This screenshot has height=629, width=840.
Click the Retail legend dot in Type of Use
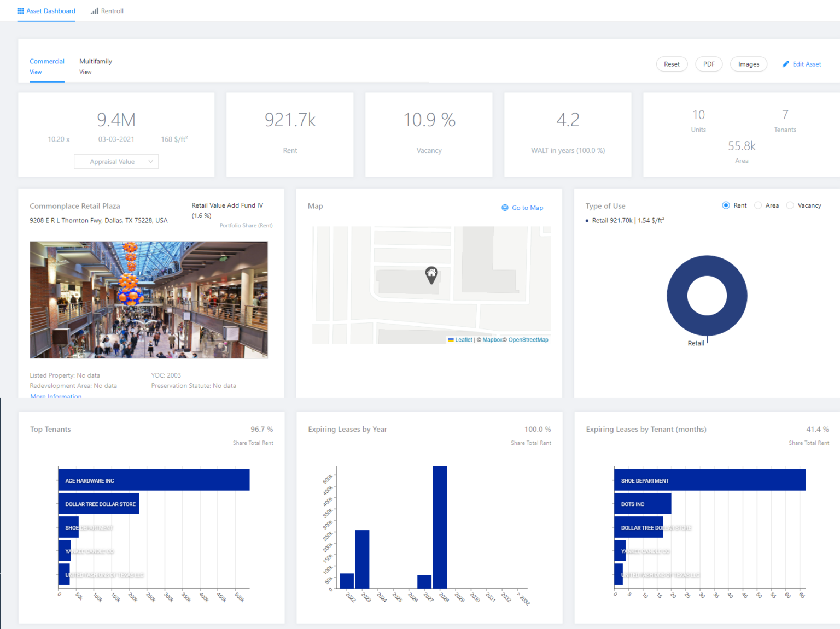pos(587,220)
